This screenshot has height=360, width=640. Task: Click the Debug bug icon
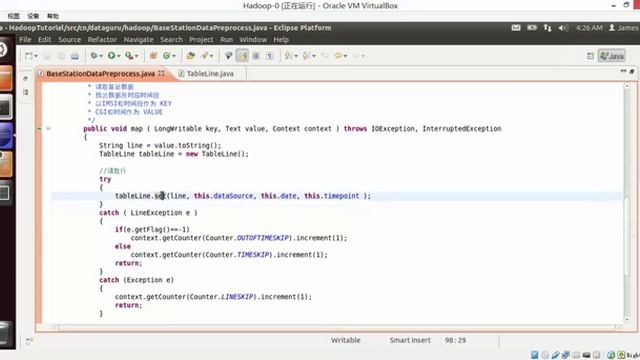tap(94, 56)
